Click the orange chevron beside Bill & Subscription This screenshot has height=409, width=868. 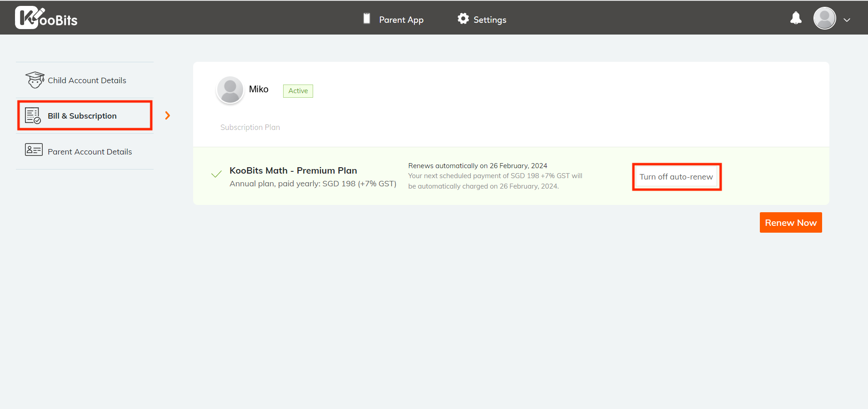168,115
